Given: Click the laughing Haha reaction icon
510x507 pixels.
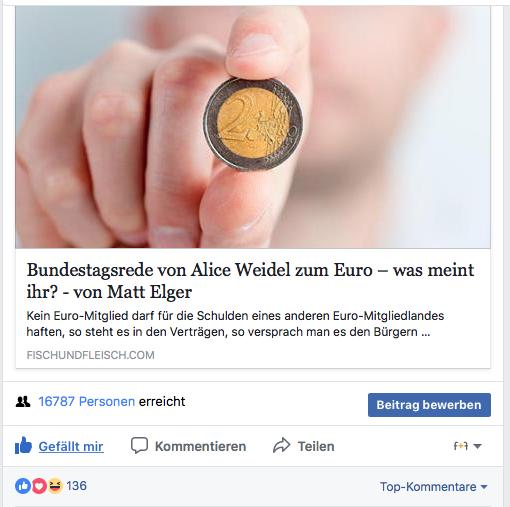Looking at the screenshot, I should click(55, 486).
